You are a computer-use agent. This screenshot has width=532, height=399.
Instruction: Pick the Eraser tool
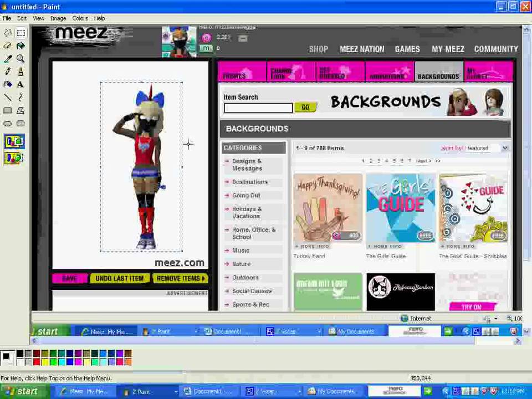click(8, 46)
